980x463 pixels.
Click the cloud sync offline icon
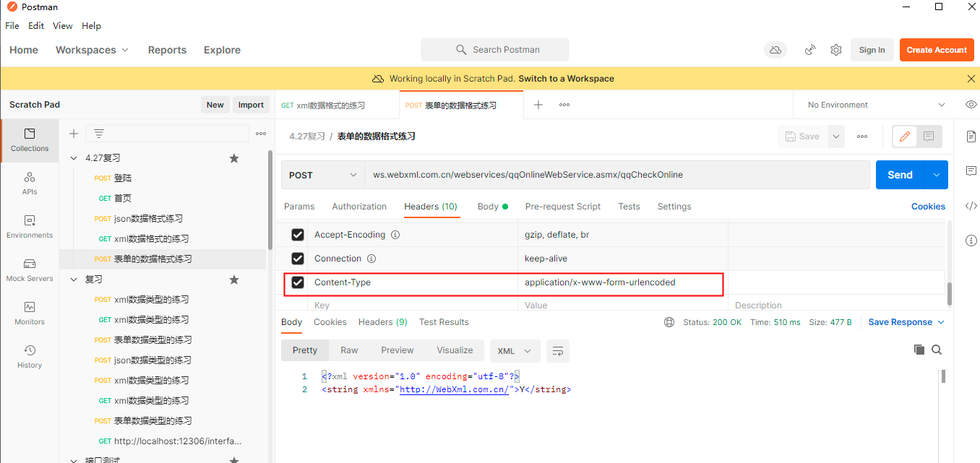775,50
